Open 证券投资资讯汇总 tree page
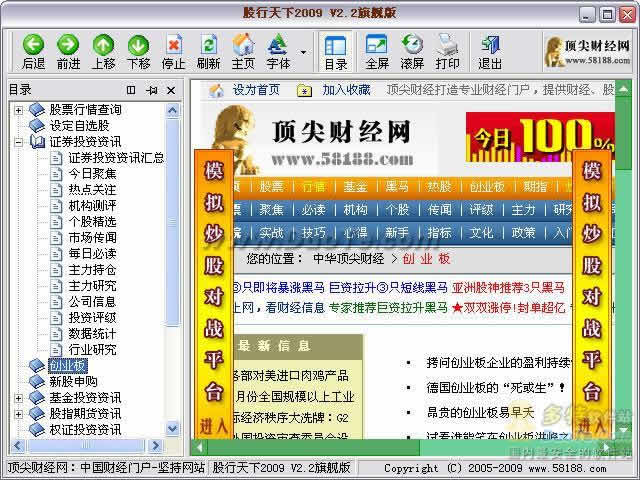Screen dimensions: 640x480 (x=116, y=158)
